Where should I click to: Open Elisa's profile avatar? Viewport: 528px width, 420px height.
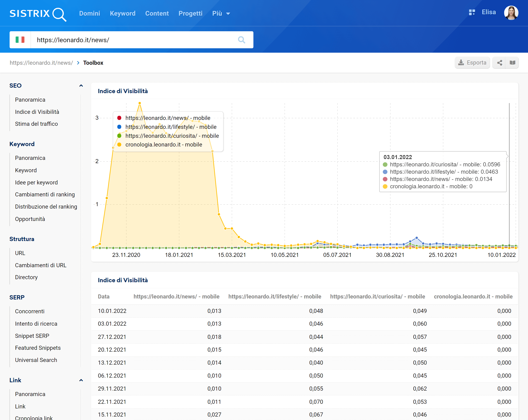point(511,13)
